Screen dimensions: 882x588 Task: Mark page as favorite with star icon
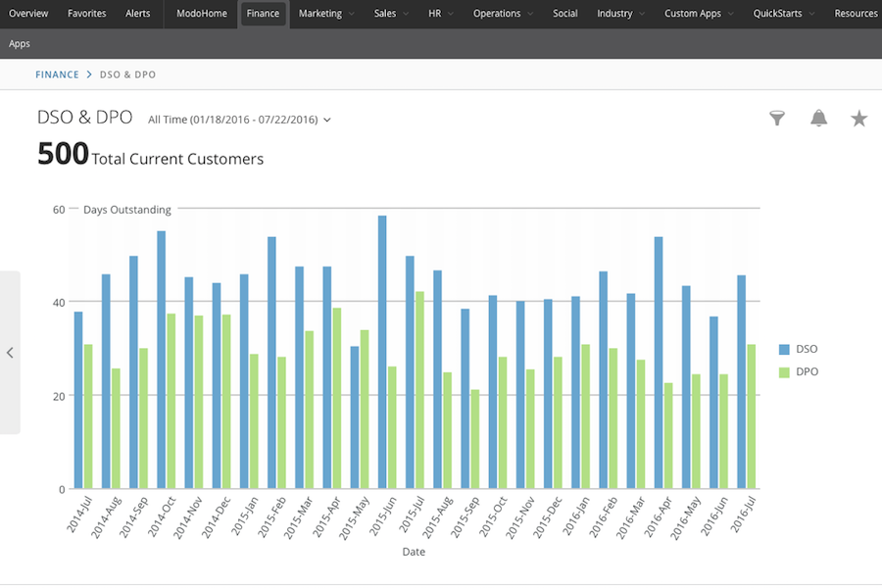(859, 119)
